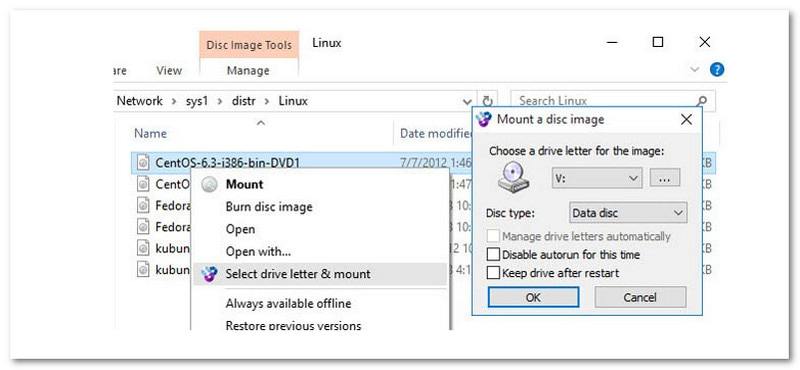Image resolution: width=800 pixels, height=370 pixels.
Task: Click distr in the address path
Action: tap(244, 101)
